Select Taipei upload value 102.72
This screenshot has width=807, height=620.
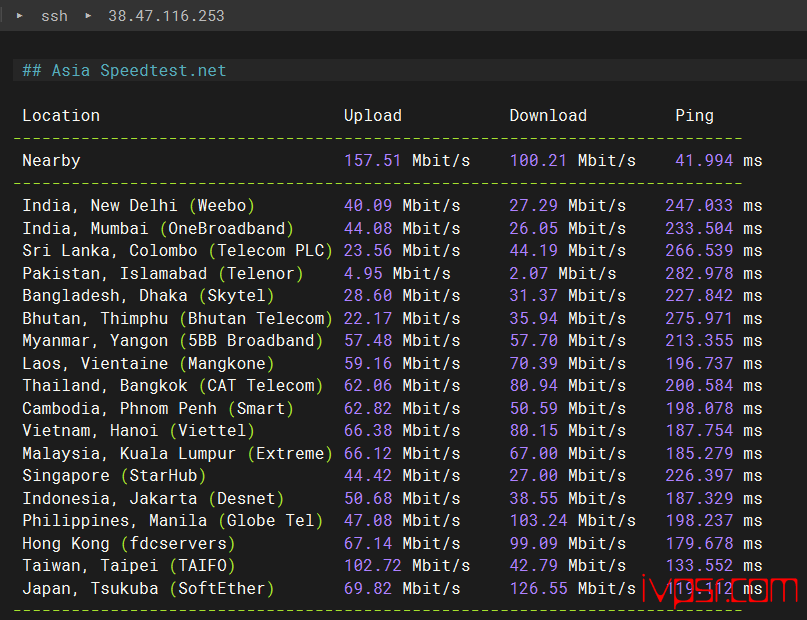click(x=372, y=565)
